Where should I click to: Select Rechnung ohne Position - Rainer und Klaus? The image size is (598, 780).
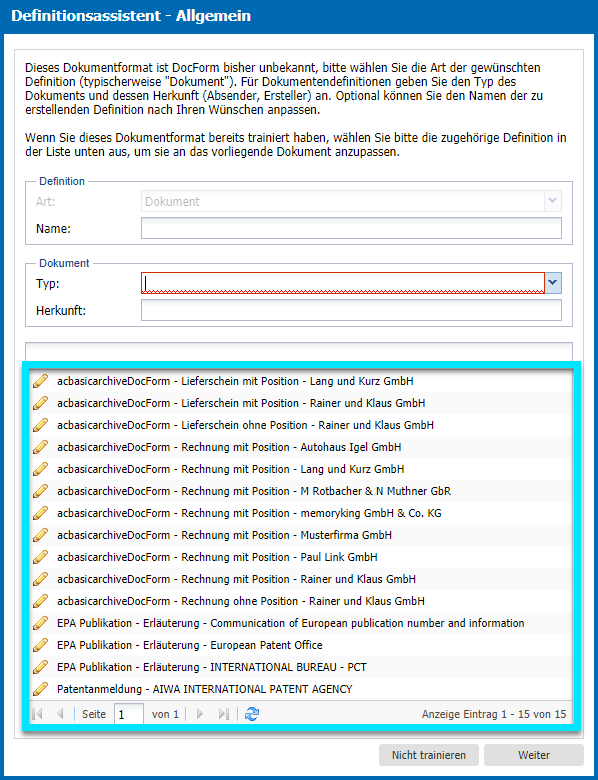click(300, 601)
